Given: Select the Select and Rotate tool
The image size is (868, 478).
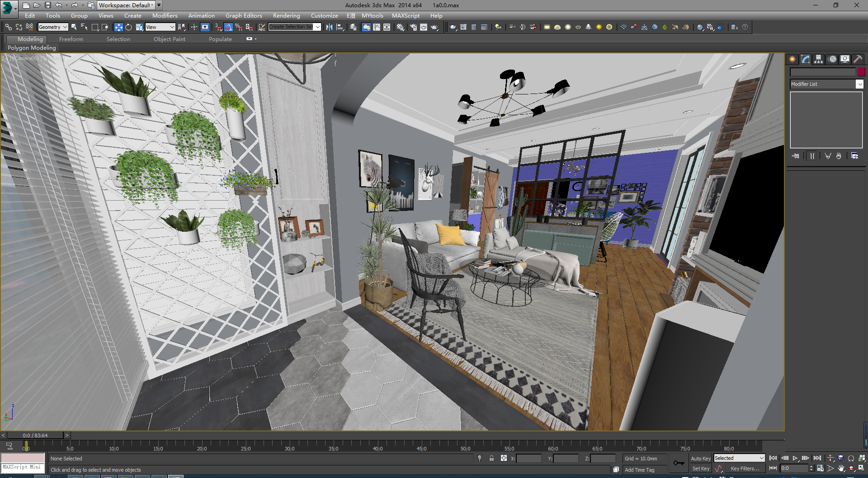Looking at the screenshot, I should pos(129,27).
